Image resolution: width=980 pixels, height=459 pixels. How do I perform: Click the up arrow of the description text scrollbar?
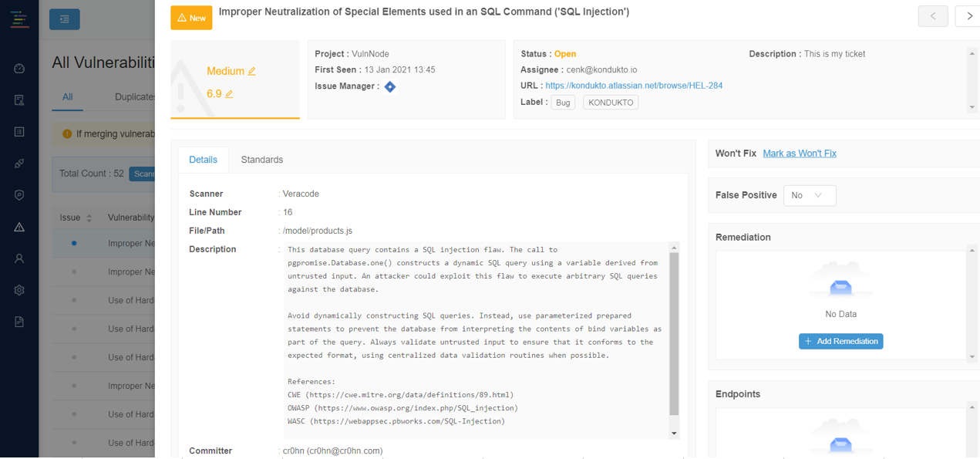click(674, 248)
